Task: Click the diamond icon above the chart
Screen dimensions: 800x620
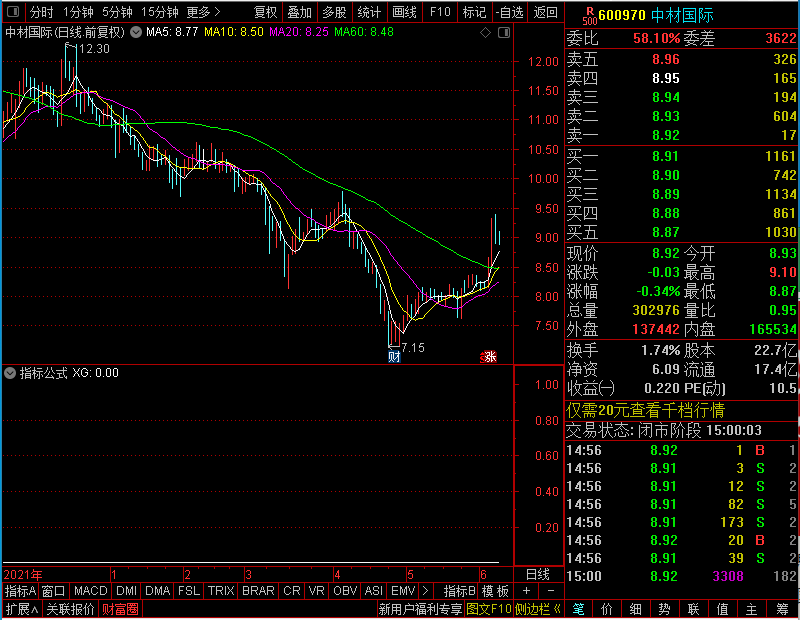Action: tap(485, 33)
